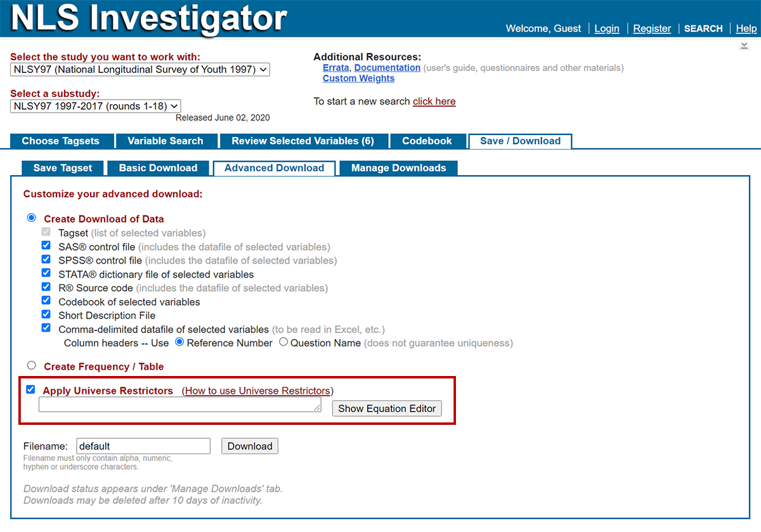The image size is (761, 532).
Task: Select the Save / Download tab
Action: coord(520,141)
